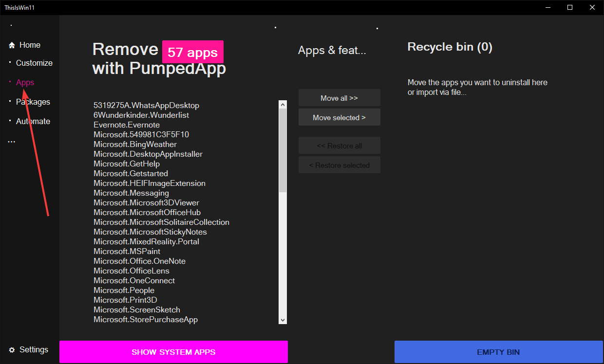Click the 57 apps pink badge

point(193,53)
